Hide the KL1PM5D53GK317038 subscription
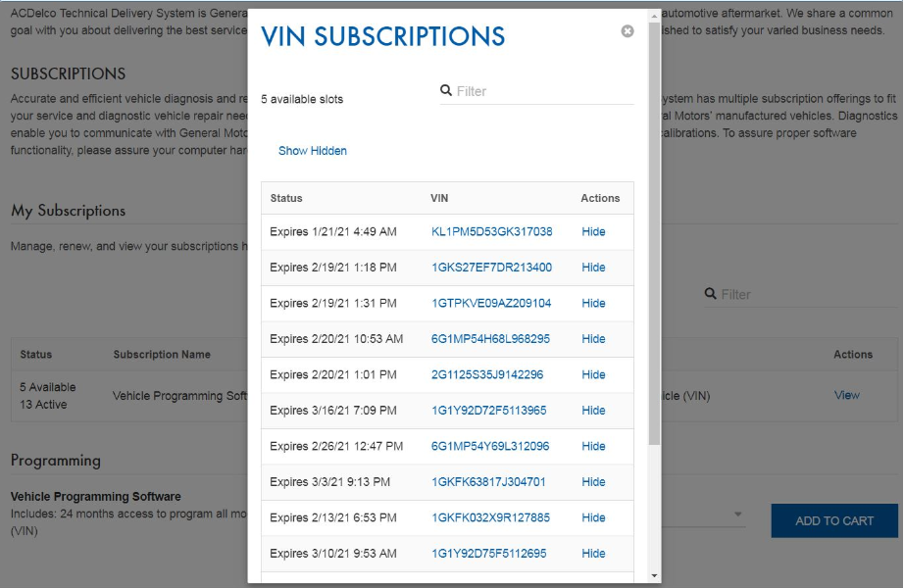Image resolution: width=904 pixels, height=588 pixels. pos(593,232)
